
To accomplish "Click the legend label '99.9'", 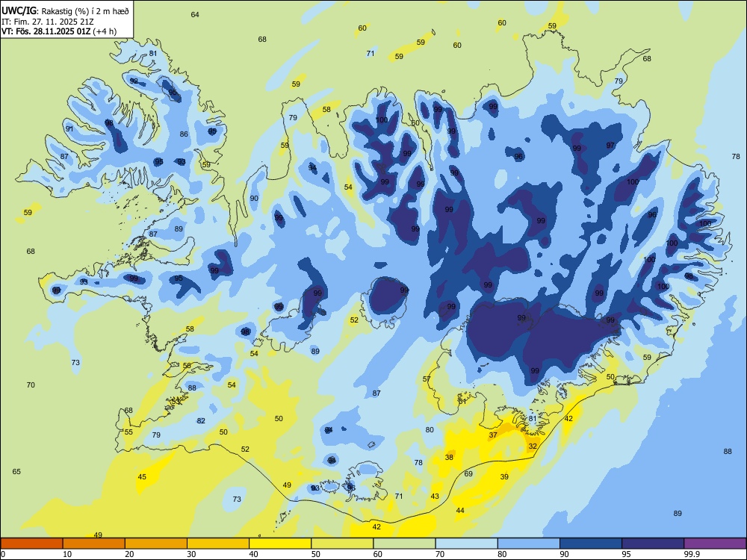I will tap(691, 554).
